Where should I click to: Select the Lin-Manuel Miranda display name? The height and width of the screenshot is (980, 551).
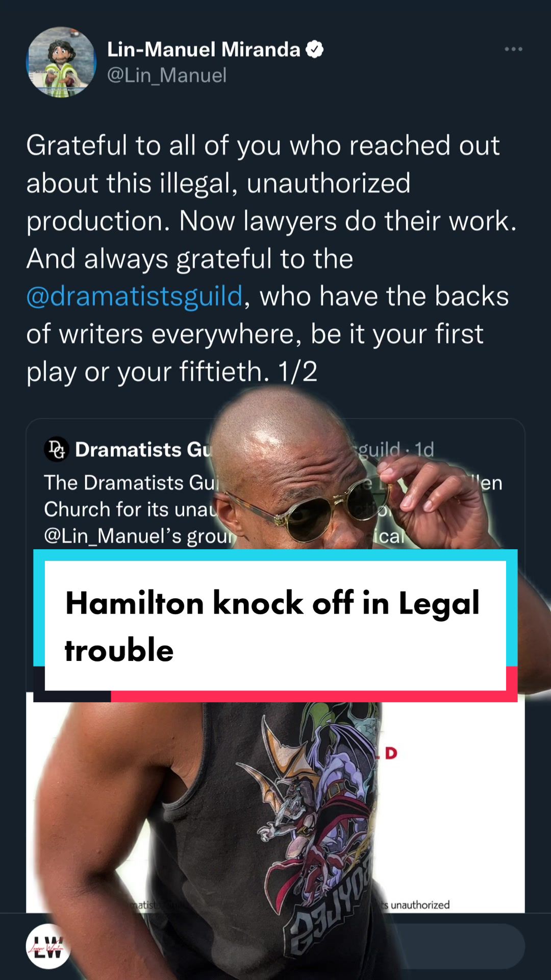[204, 50]
